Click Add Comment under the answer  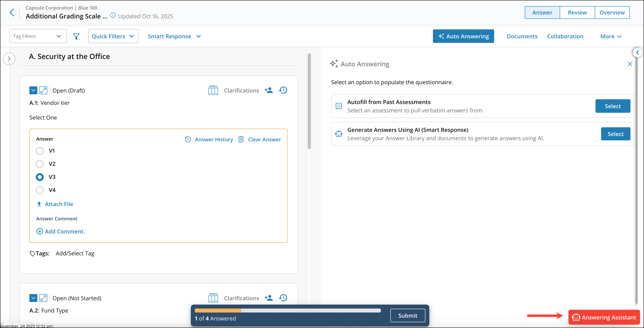coord(60,231)
